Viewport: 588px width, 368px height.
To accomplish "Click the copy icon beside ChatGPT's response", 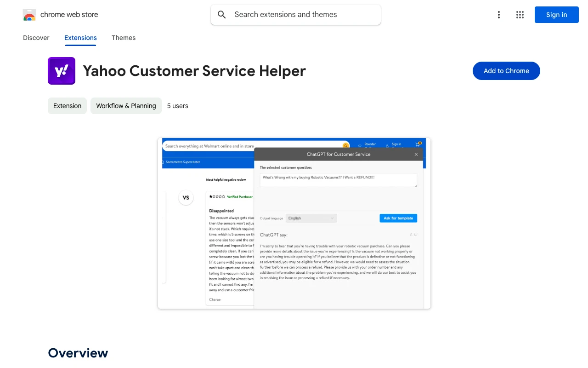I will tap(416, 234).
